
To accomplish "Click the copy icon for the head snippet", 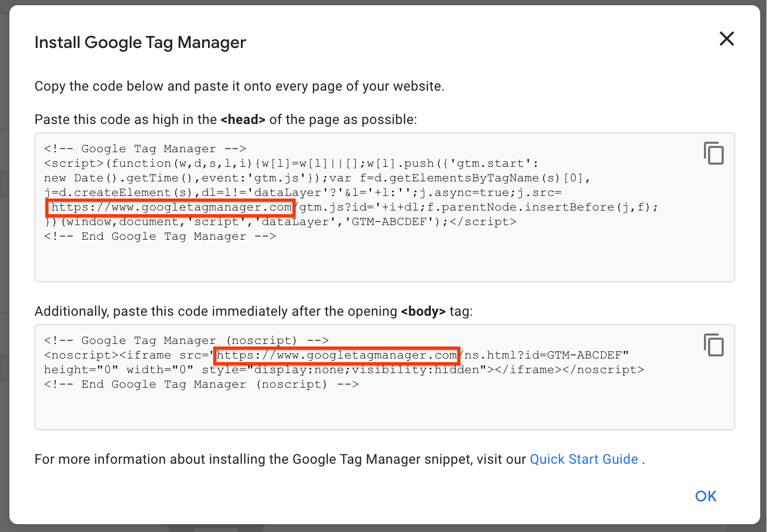I will click(x=714, y=153).
